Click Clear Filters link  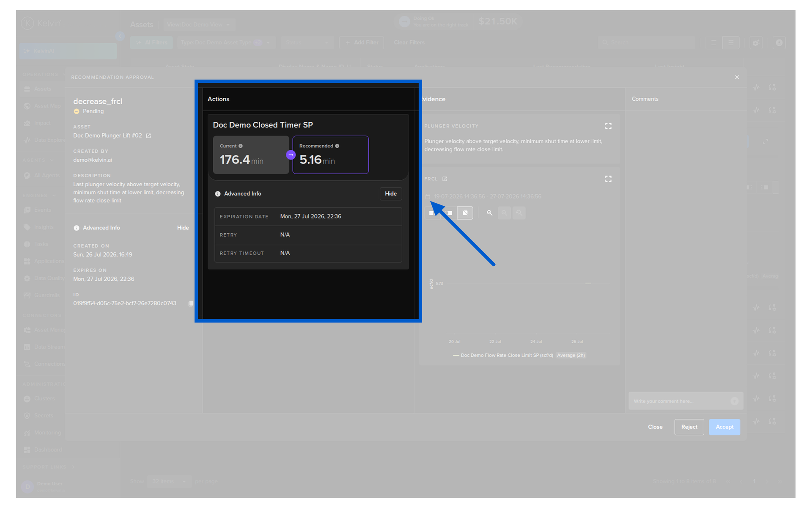point(409,43)
